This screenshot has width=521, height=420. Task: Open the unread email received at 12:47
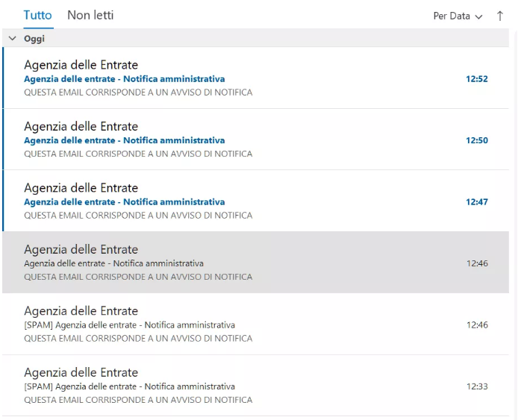[224, 201]
